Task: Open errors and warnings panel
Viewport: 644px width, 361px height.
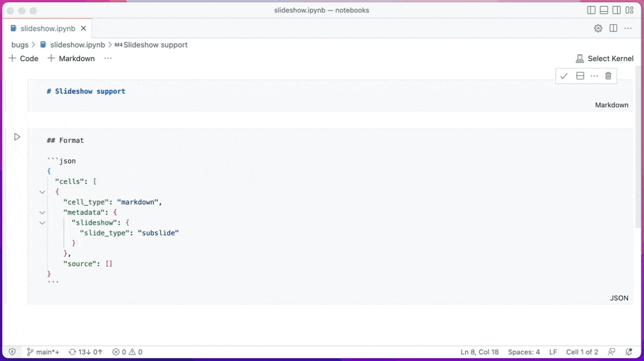Action: pos(126,352)
